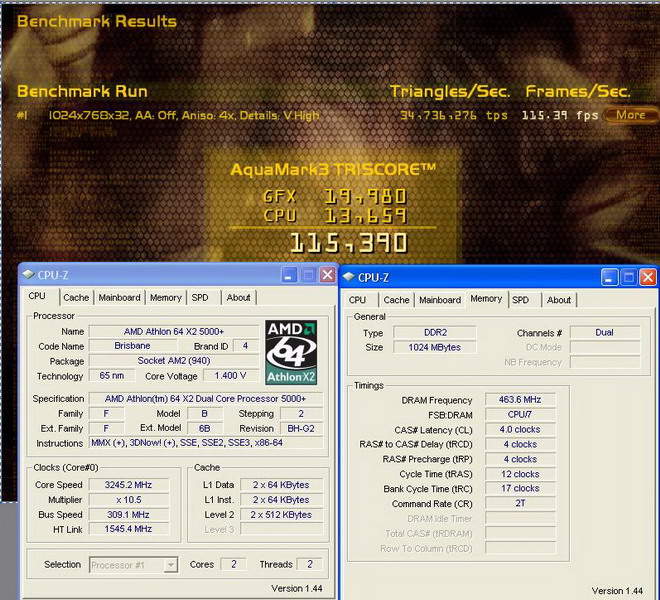
Task: Close the right CPU-Z window
Action: point(648,277)
